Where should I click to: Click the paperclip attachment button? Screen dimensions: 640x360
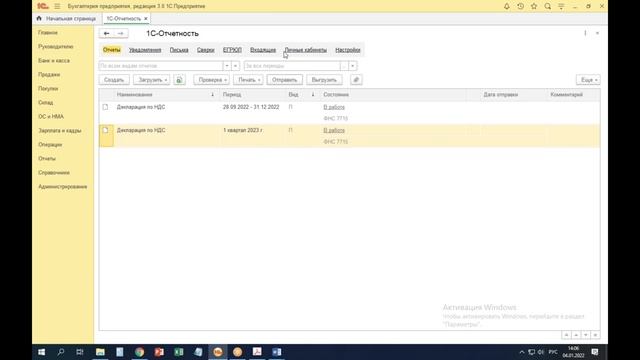coord(356,80)
